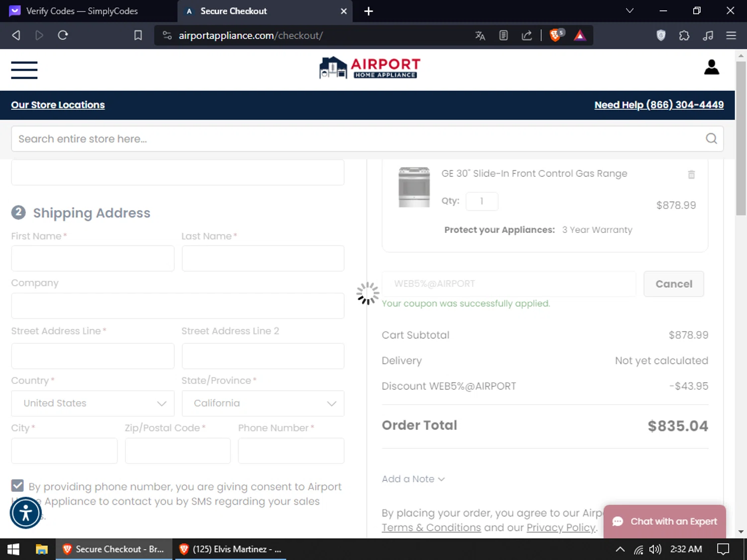747x560 pixels.
Task: Click the Phone Number field
Action: click(291, 451)
